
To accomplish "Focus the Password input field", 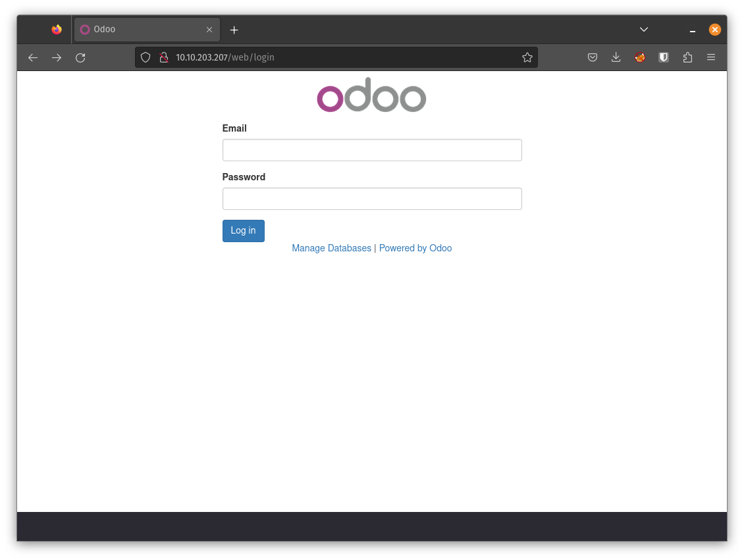I will 372,199.
